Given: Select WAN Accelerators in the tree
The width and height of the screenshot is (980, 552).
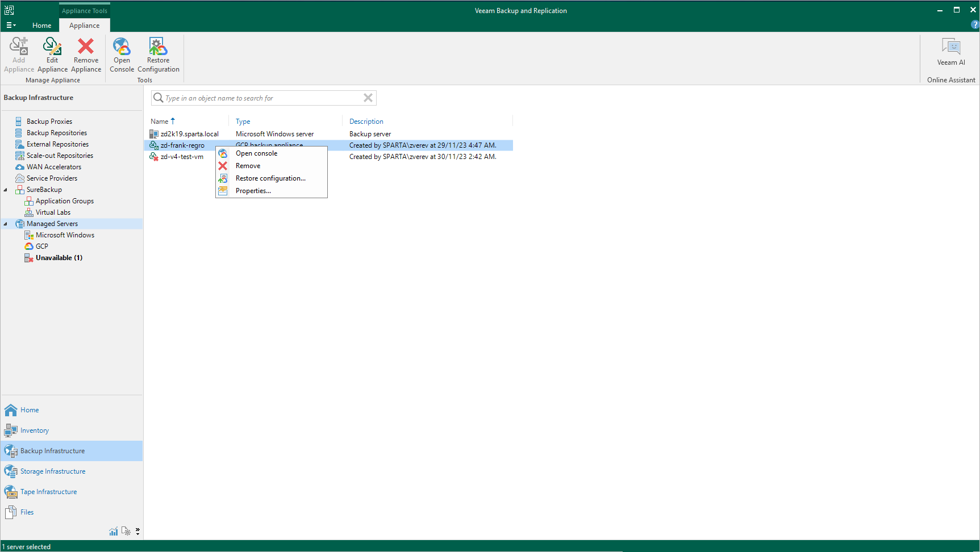Looking at the screenshot, I should click(54, 167).
